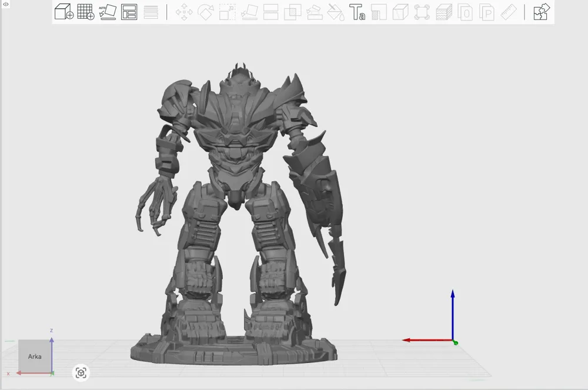Click the square with corner nodes icon
The image size is (588, 390).
click(x=422, y=12)
